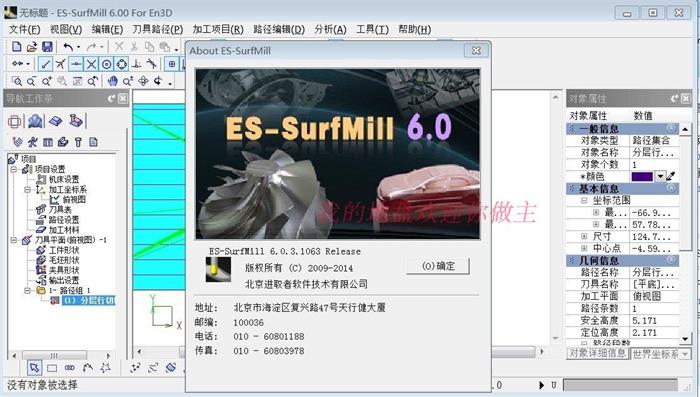
Task: Click the zoom out magnifier icon
Action: point(31,81)
